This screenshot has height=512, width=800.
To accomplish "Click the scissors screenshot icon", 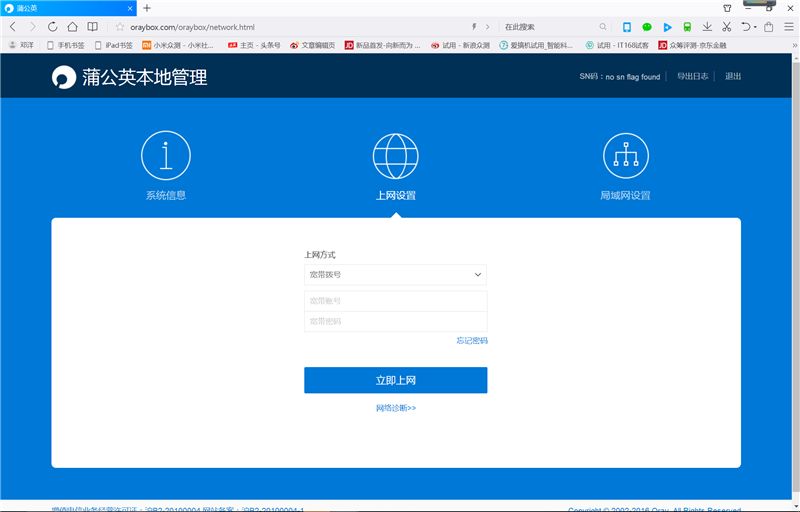I will [x=727, y=27].
